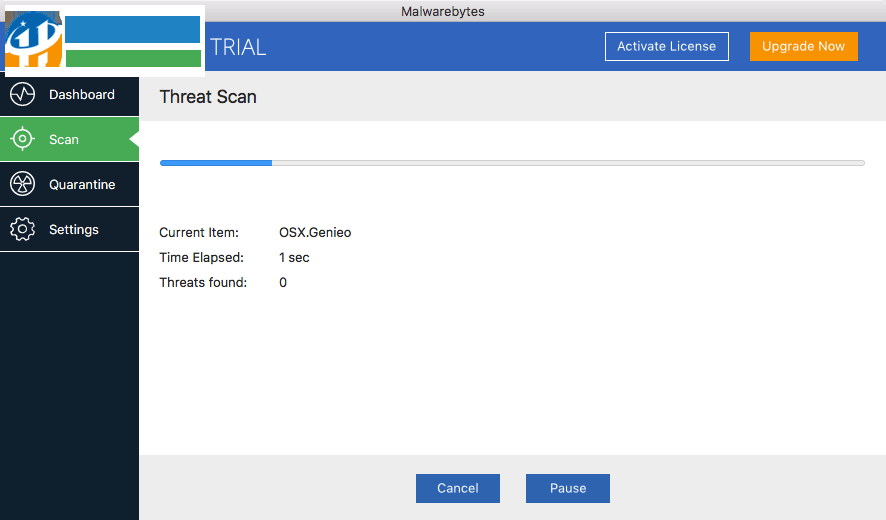This screenshot has height=520, width=886.
Task: Pause the threat scan
Action: pyautogui.click(x=568, y=488)
